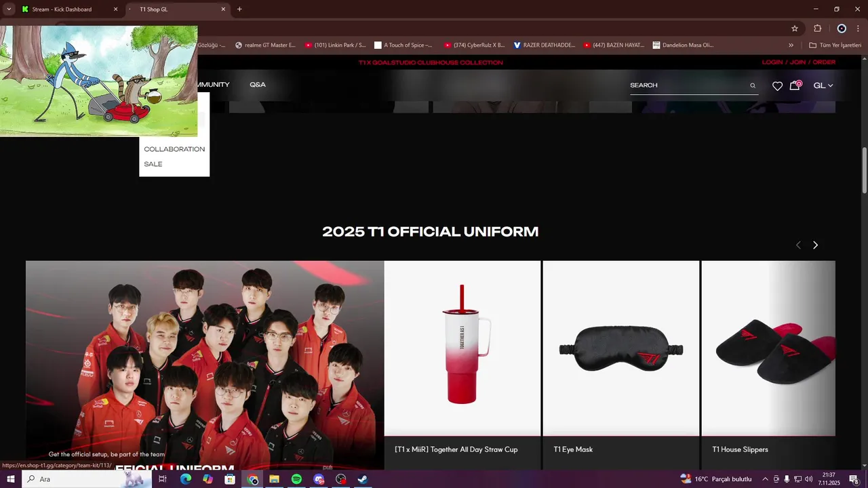Click the '[T1 x MiiR] Together All Day Straw Cup' title

[456, 449]
